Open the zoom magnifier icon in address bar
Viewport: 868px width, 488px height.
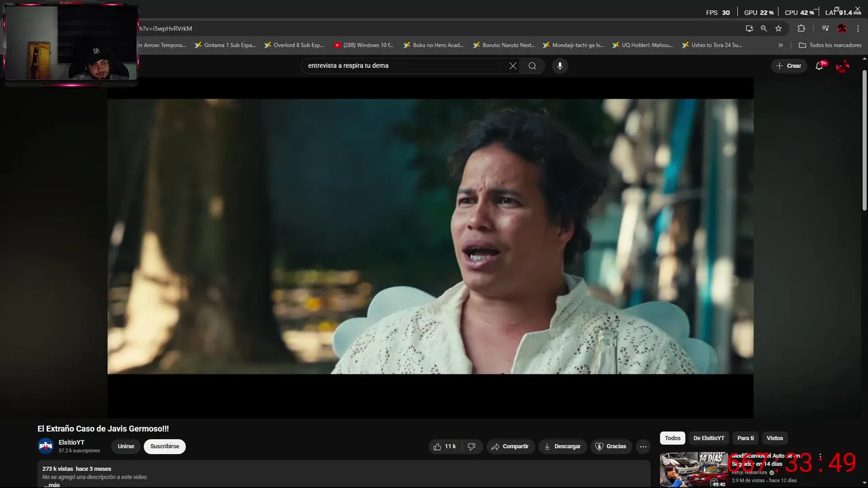764,28
